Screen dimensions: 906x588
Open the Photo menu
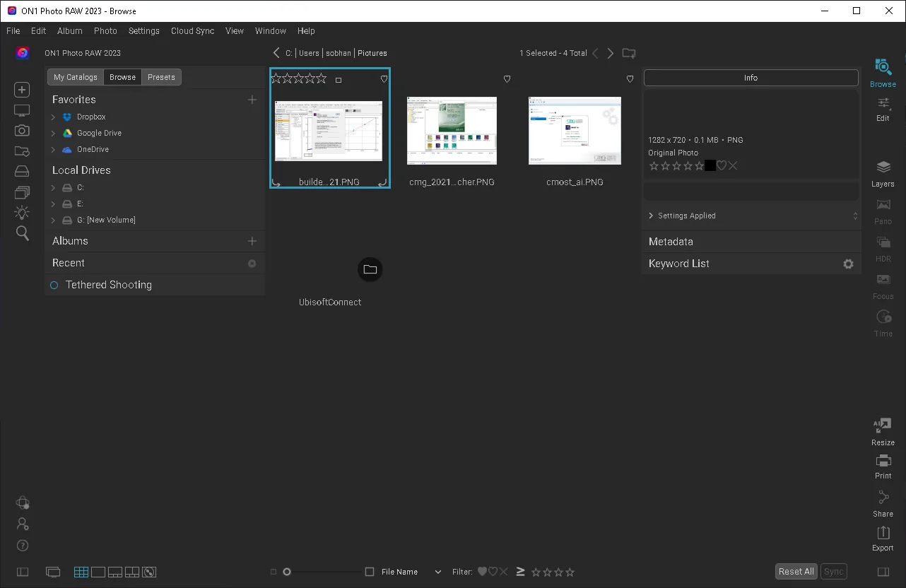pyautogui.click(x=105, y=31)
